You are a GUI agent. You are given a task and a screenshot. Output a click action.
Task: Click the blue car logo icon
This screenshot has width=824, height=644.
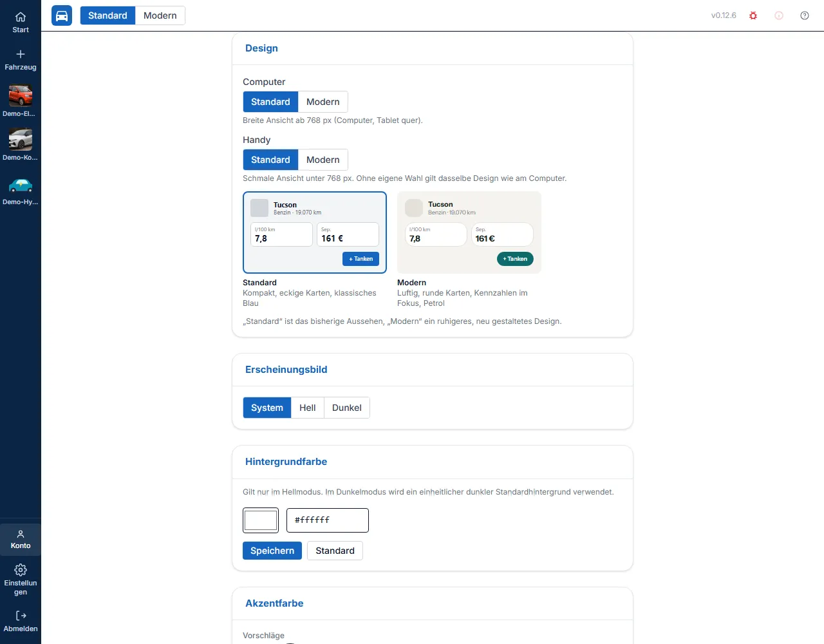(62, 15)
